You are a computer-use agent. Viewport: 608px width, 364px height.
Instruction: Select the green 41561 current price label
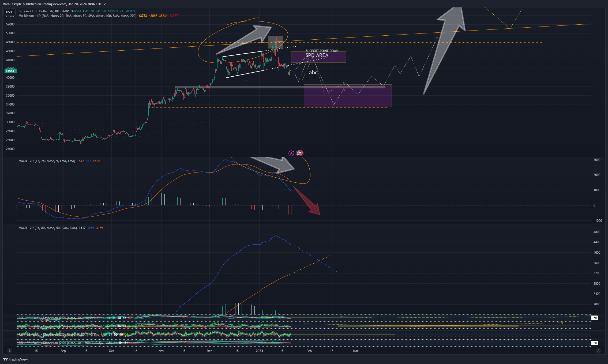pyautogui.click(x=10, y=71)
